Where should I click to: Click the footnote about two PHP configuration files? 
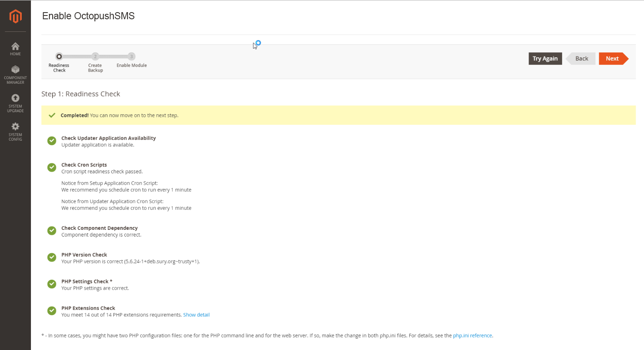click(x=267, y=336)
